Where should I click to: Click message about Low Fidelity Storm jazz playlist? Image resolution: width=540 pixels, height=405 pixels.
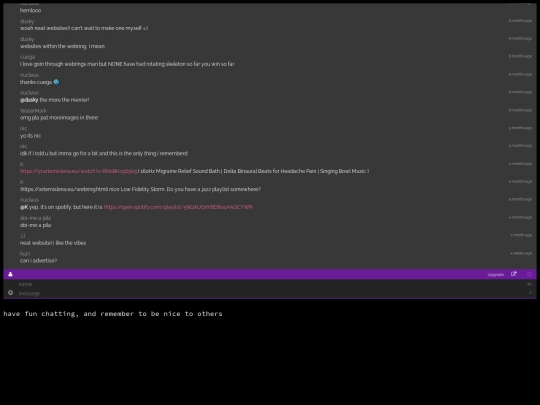coord(140,189)
